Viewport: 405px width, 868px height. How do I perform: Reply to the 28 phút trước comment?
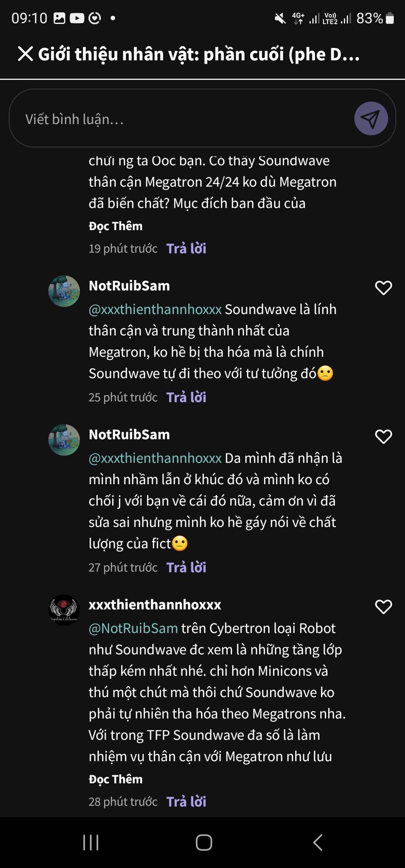(186, 802)
